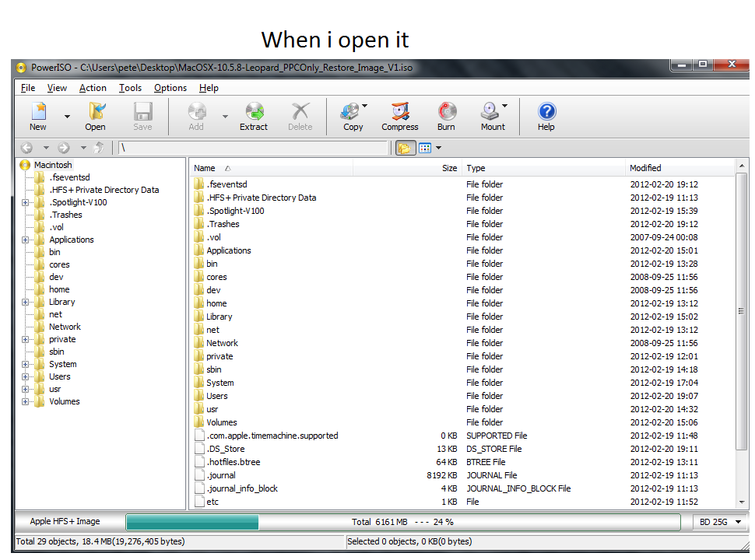Click the file list scroll up arrow
755x560 pixels.
click(x=742, y=166)
